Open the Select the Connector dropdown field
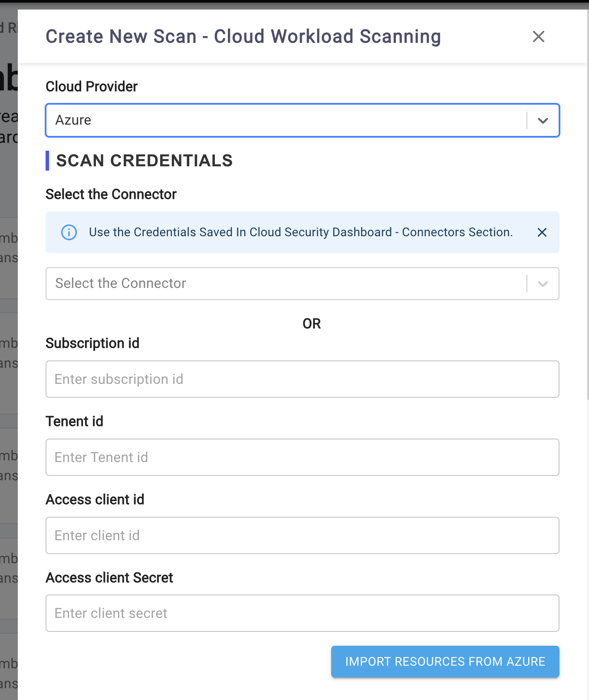Viewport: 589px width, 700px height. [286, 284]
